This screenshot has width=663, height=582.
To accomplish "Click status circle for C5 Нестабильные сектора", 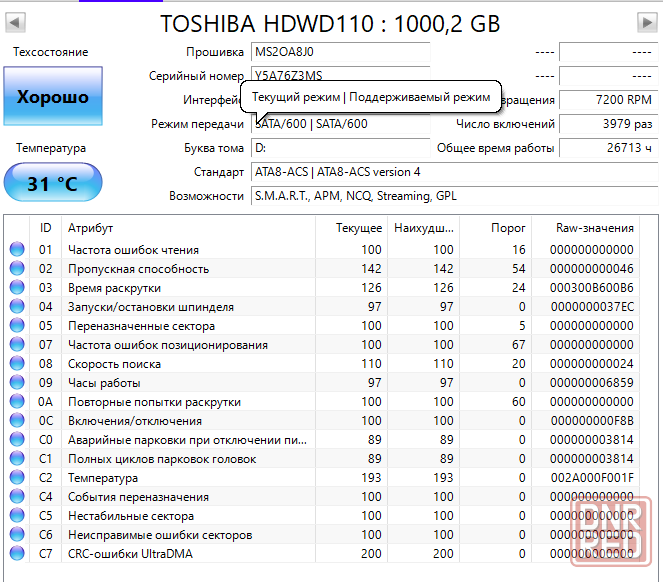I will tap(17, 516).
